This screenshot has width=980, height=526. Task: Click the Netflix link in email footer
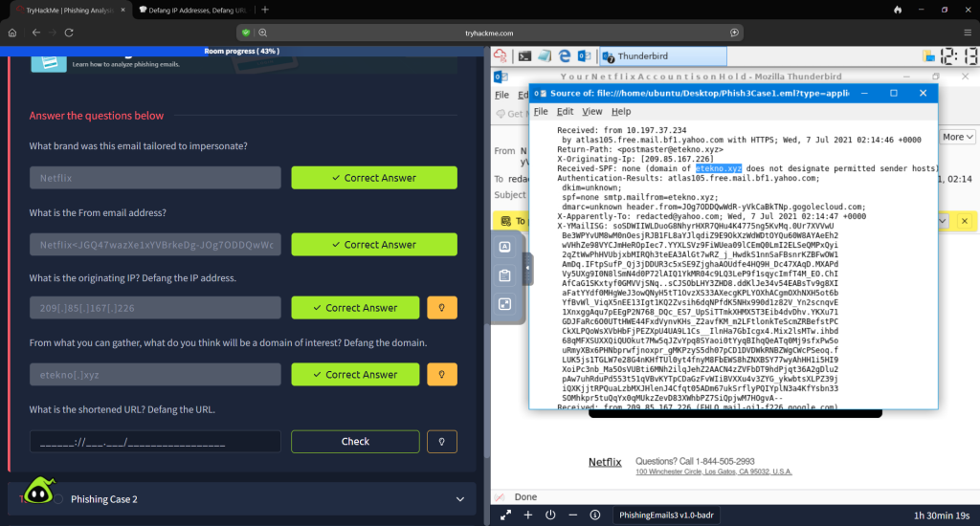click(605, 462)
